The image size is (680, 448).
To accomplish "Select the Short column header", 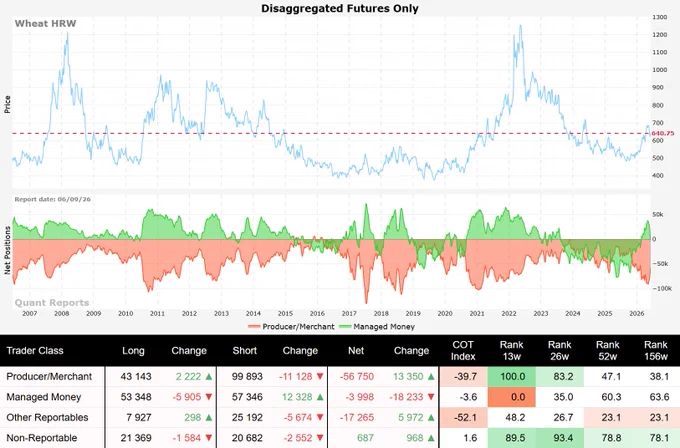I will pyautogui.click(x=245, y=350).
